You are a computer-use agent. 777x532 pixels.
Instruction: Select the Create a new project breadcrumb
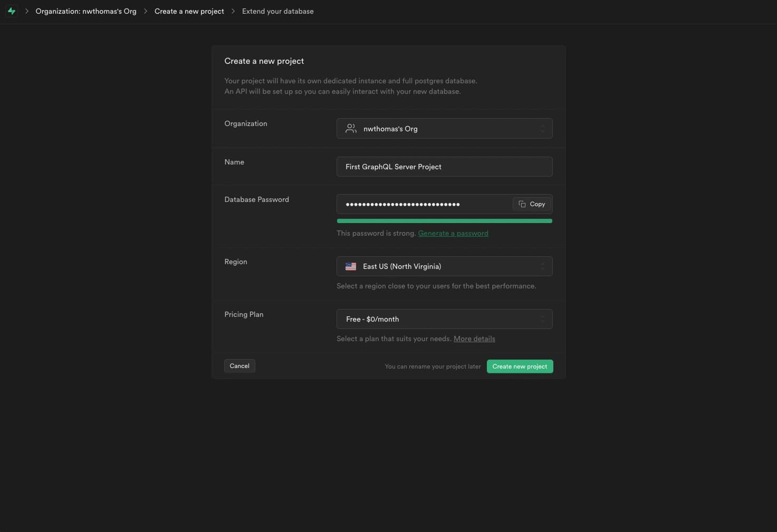(x=189, y=11)
